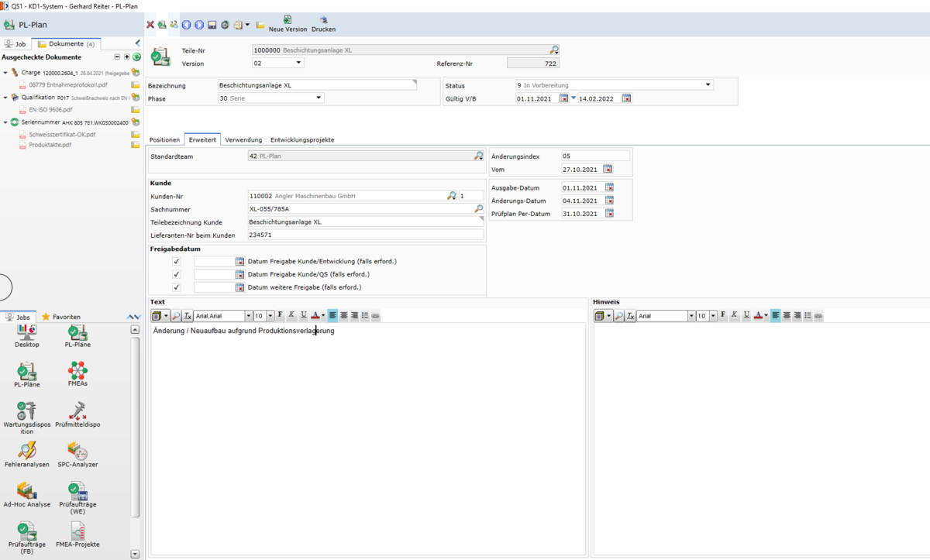
Task: Toggle bullet list in Text editor toolbar
Action: pos(365,315)
